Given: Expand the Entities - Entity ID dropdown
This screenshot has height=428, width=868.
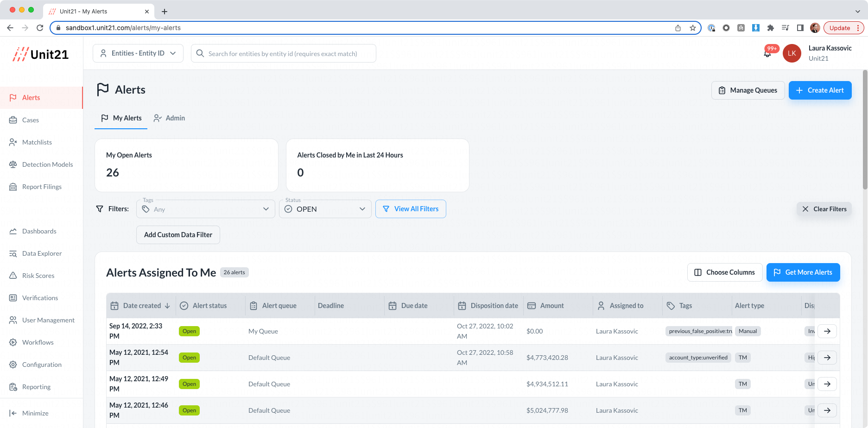Looking at the screenshot, I should [x=138, y=53].
